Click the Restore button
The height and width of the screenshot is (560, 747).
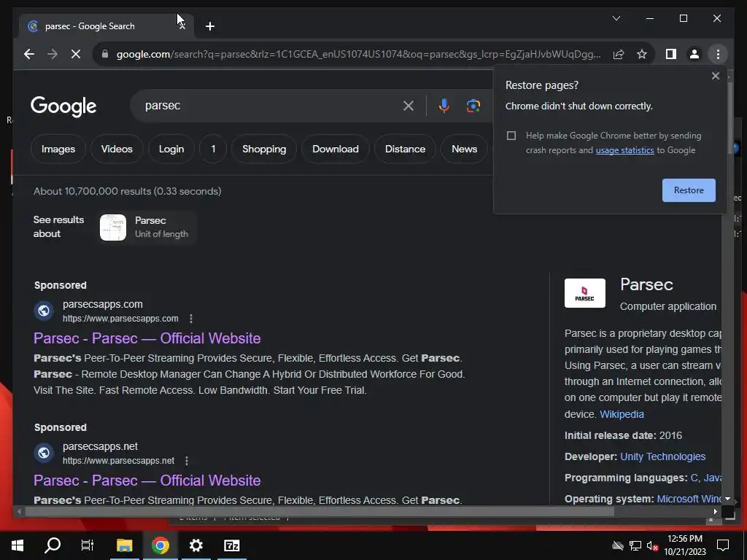(689, 190)
